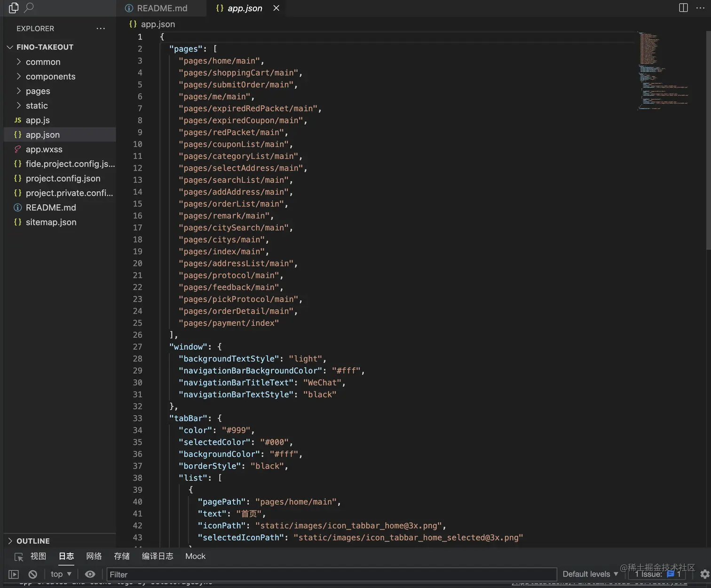This screenshot has width=711, height=588.
Task: Split the editor with the layout icon
Action: (683, 8)
